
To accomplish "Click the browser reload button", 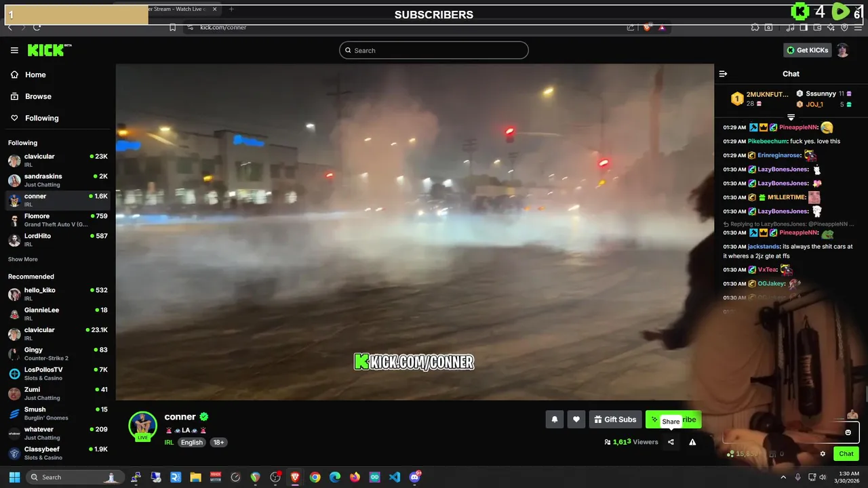I will (x=37, y=27).
